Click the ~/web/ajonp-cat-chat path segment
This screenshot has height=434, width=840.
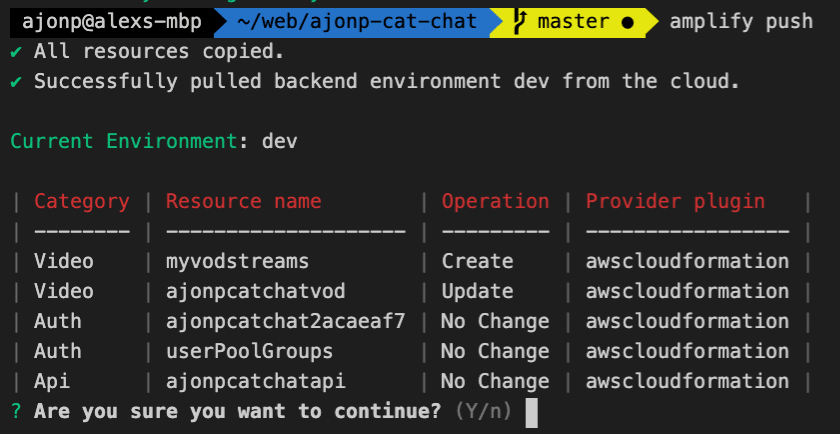(x=357, y=23)
